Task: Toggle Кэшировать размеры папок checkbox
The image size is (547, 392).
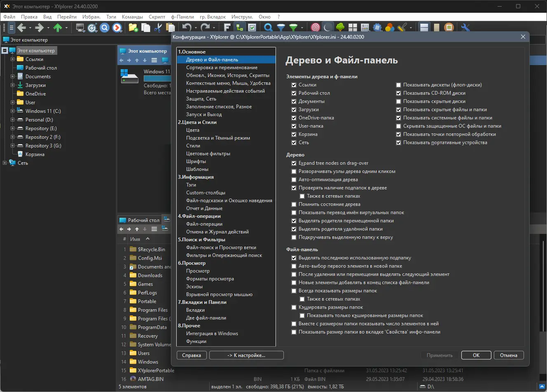Action: [x=294, y=307]
